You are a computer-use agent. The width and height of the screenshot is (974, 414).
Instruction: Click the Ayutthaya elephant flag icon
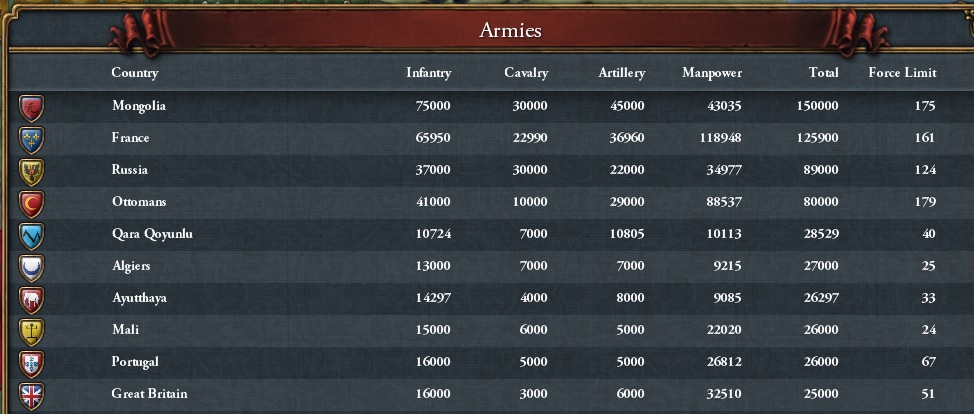click(x=31, y=299)
